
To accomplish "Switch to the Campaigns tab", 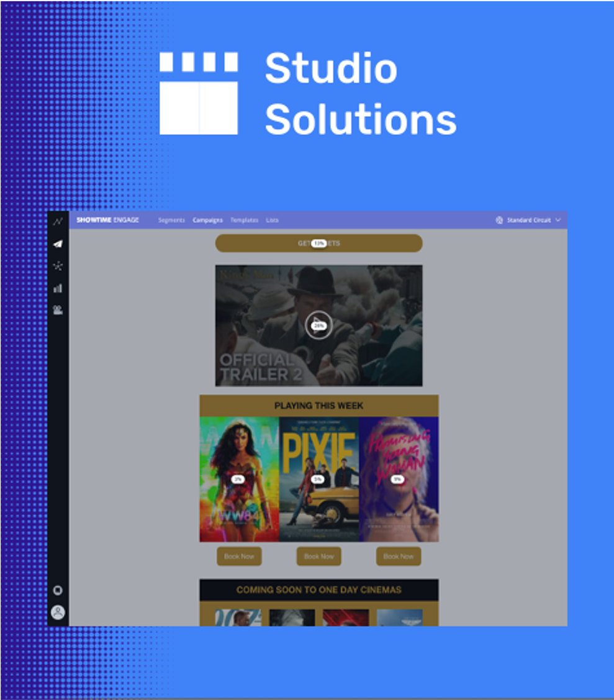I will click(207, 220).
